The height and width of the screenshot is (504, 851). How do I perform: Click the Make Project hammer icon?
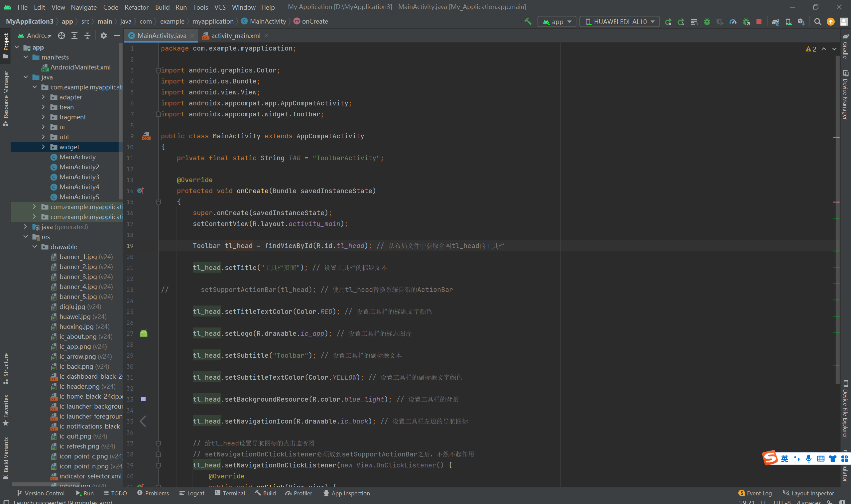(x=528, y=21)
